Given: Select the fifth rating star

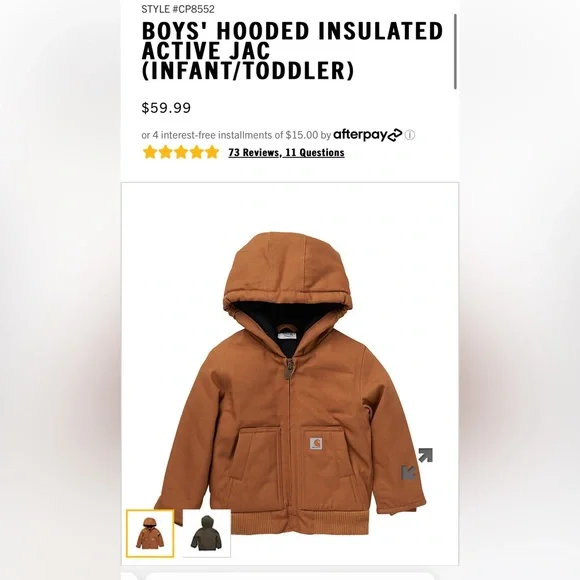Looking at the screenshot, I should tap(212, 152).
